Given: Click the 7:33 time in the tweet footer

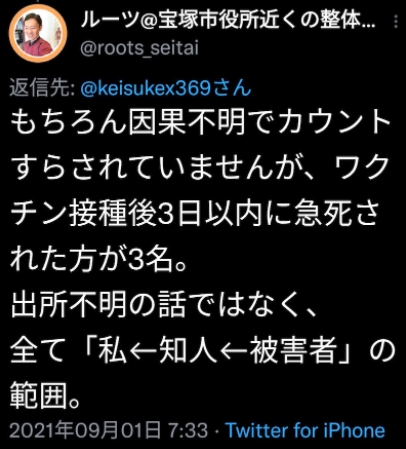Looking at the screenshot, I should (x=188, y=430).
